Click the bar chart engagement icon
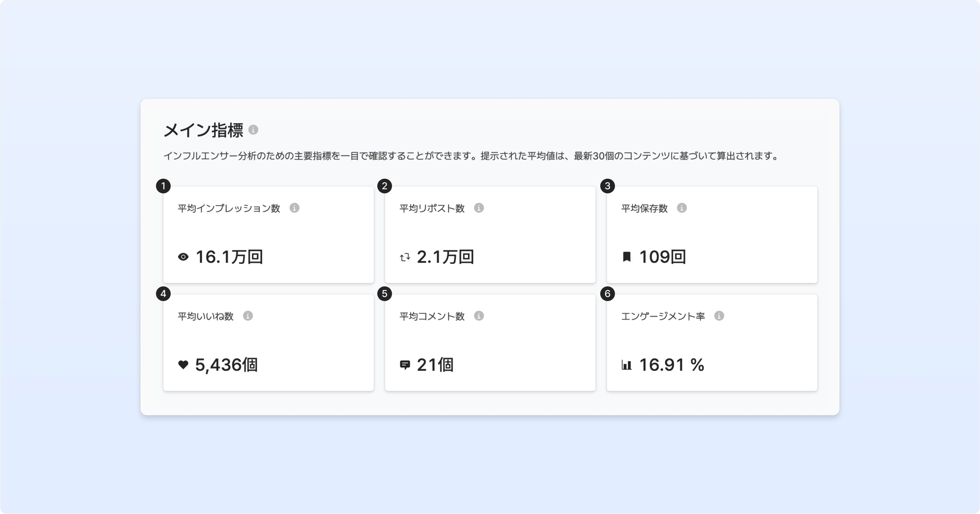This screenshot has height=514, width=980. (x=626, y=365)
